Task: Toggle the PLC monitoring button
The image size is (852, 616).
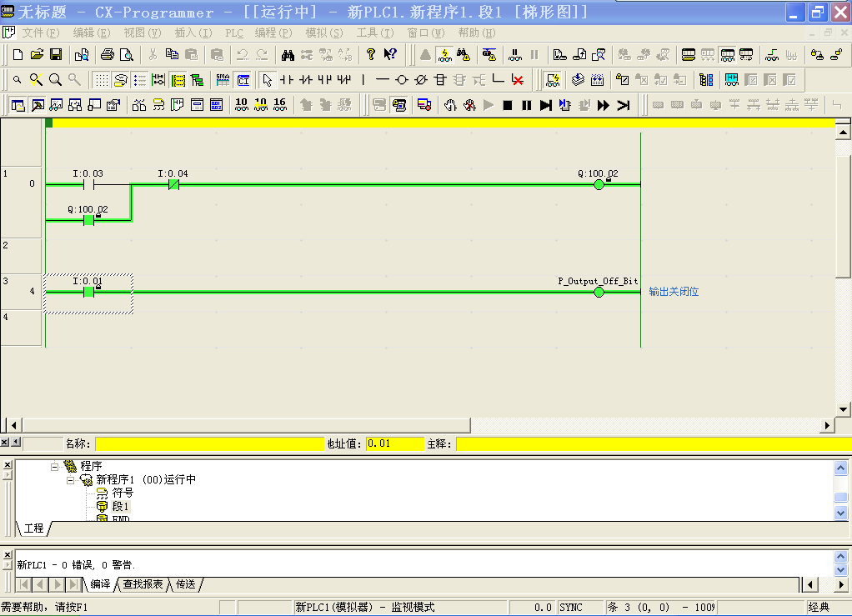Action: click(x=445, y=55)
